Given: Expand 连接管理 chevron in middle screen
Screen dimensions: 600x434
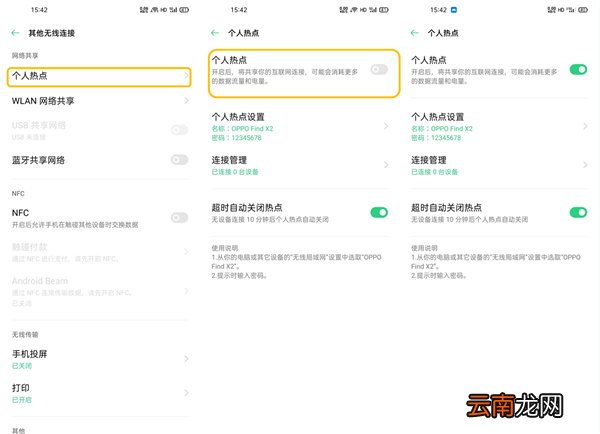Looking at the screenshot, I should click(386, 165).
